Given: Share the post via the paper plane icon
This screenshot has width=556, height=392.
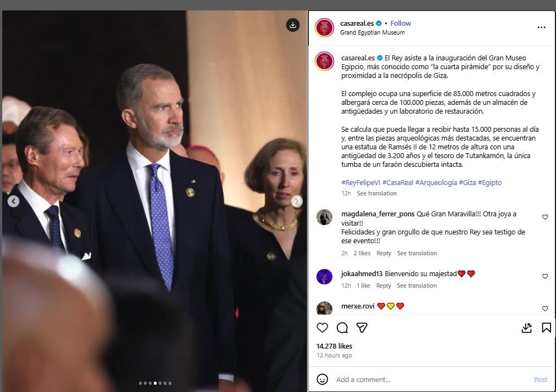Looking at the screenshot, I should [362, 328].
